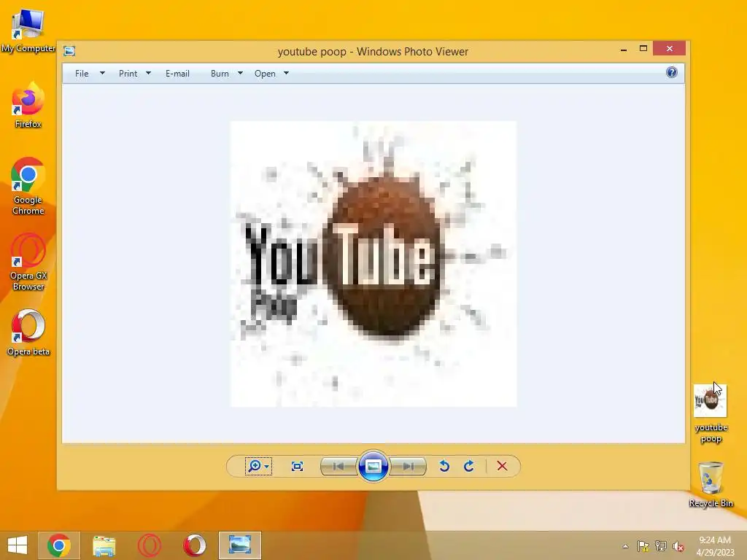Expand the Burn dropdown arrow
Screen dimensions: 747x560
(x=240, y=74)
